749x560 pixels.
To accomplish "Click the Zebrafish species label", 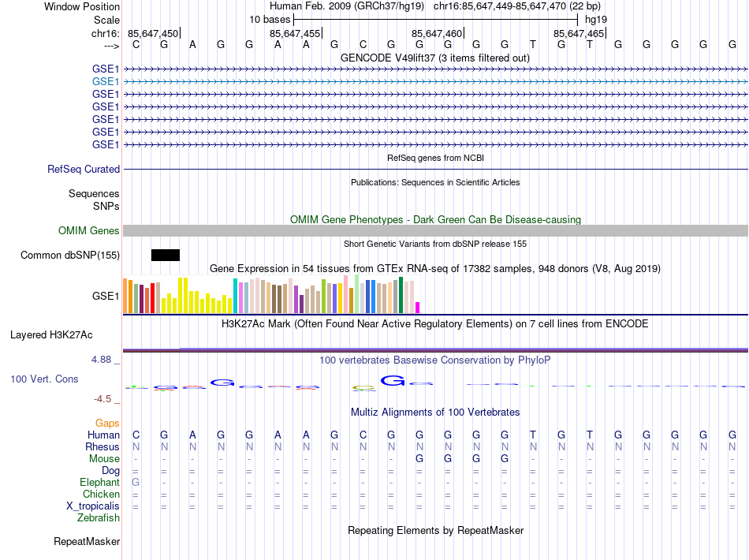I will click(99, 518).
